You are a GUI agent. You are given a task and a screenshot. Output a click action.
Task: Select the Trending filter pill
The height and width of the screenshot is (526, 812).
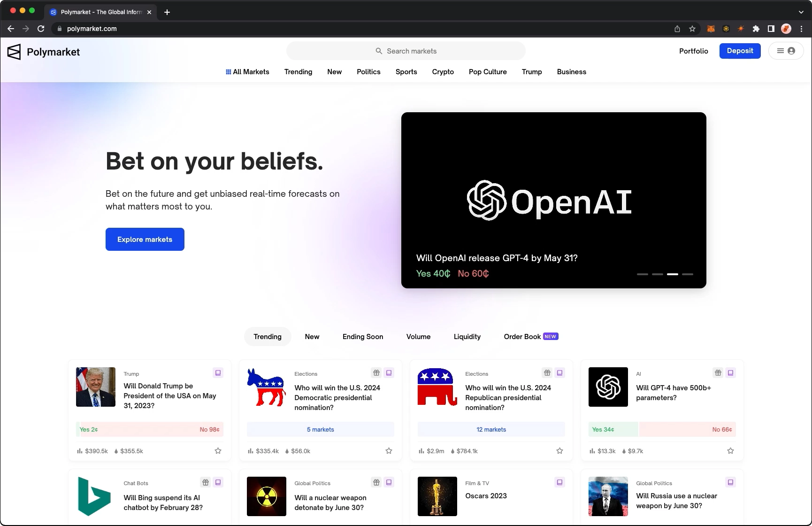(x=268, y=337)
